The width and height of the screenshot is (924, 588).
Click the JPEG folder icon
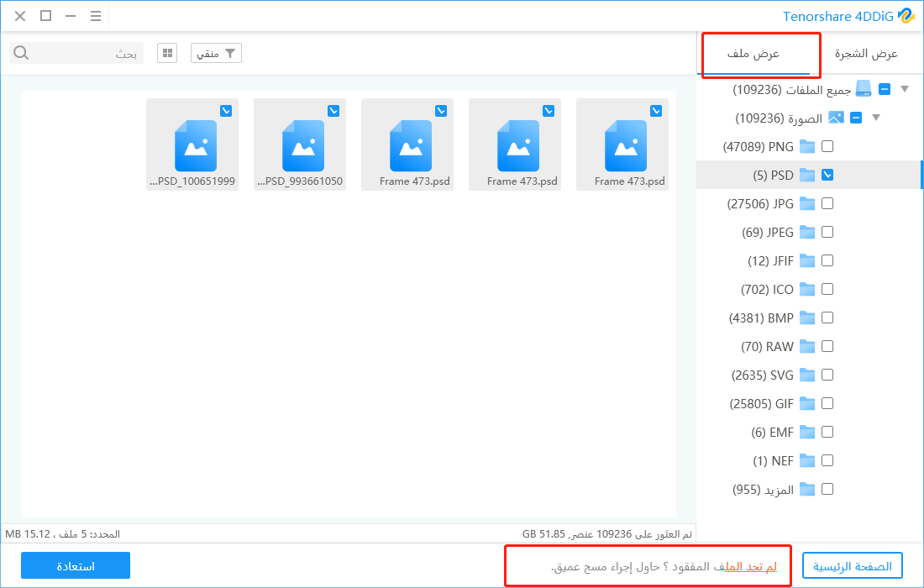coord(807,232)
